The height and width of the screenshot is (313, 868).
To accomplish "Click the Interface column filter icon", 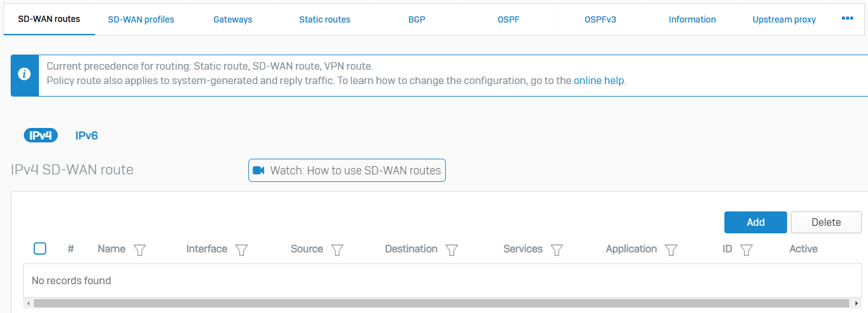I will [241, 250].
